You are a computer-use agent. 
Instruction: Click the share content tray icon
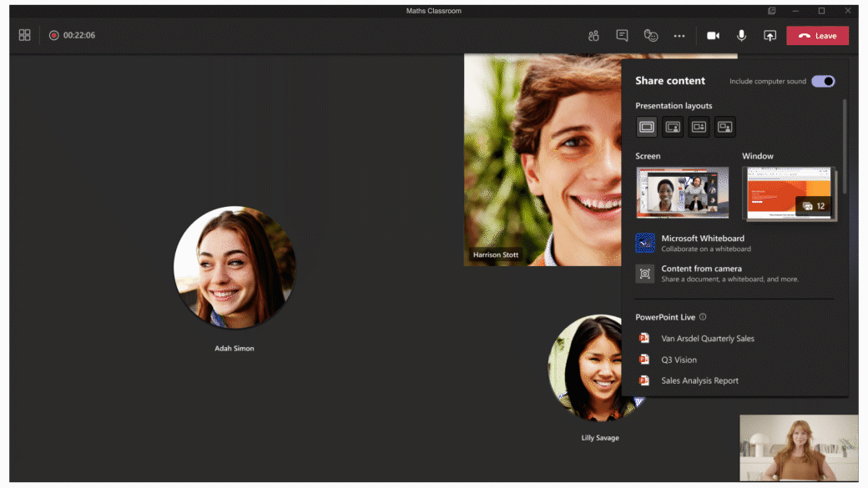[x=770, y=36]
